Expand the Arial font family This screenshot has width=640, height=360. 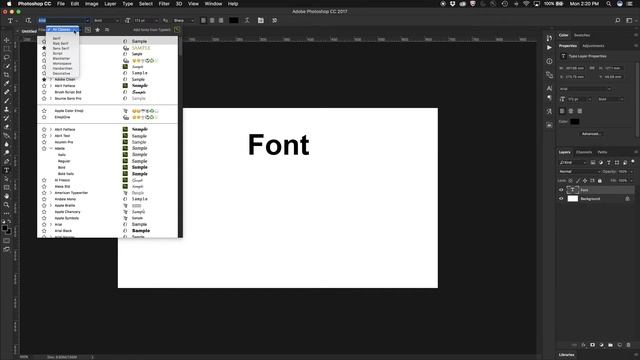[x=51, y=224]
